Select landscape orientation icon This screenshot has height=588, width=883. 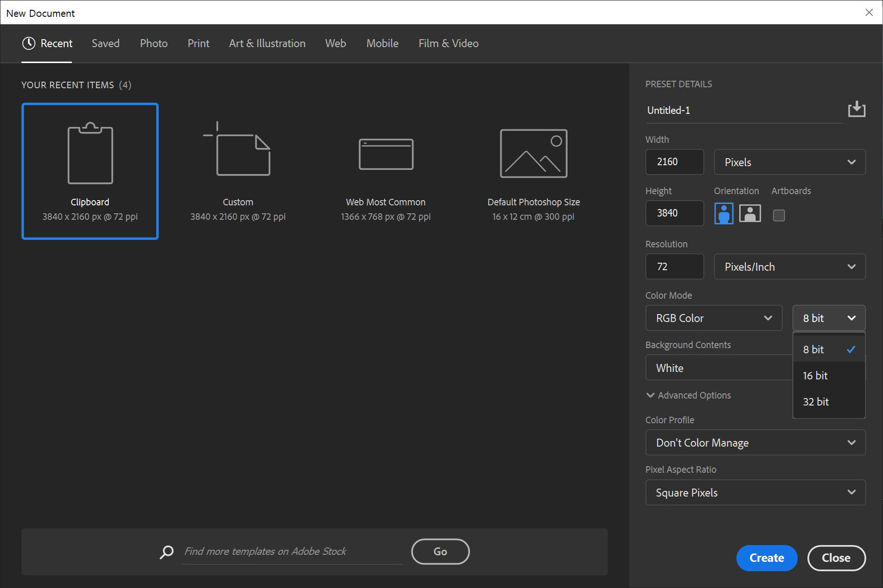(750, 214)
